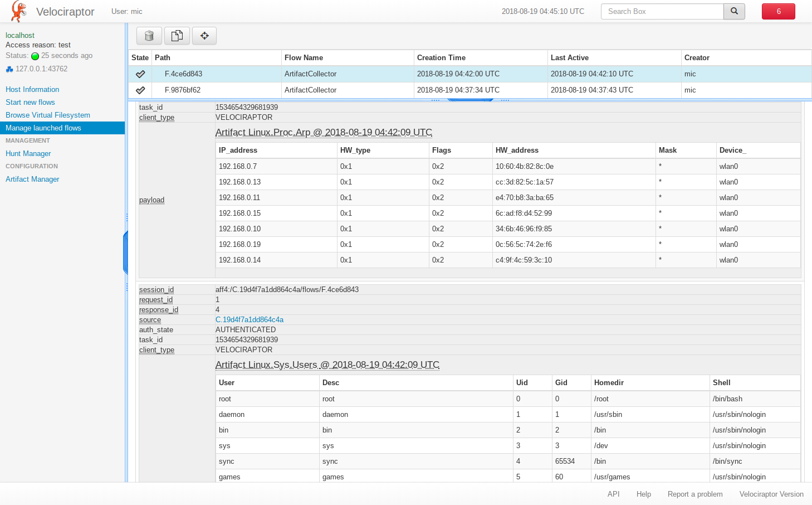Select Browse Virtual Filesystem
Viewport: 812px width, 505px height.
[x=48, y=115]
